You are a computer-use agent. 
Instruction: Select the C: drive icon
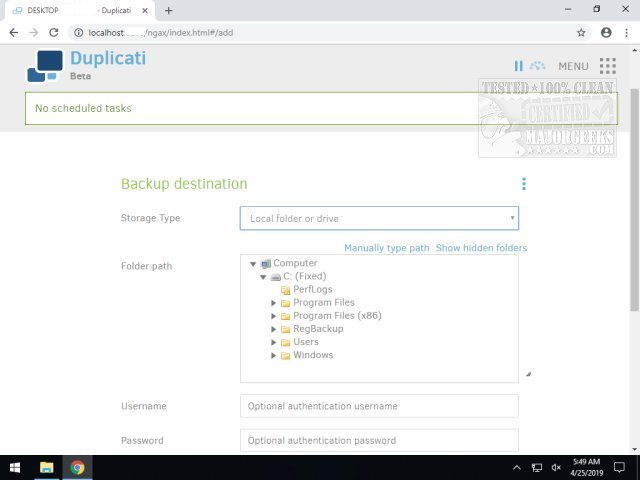(x=276, y=277)
